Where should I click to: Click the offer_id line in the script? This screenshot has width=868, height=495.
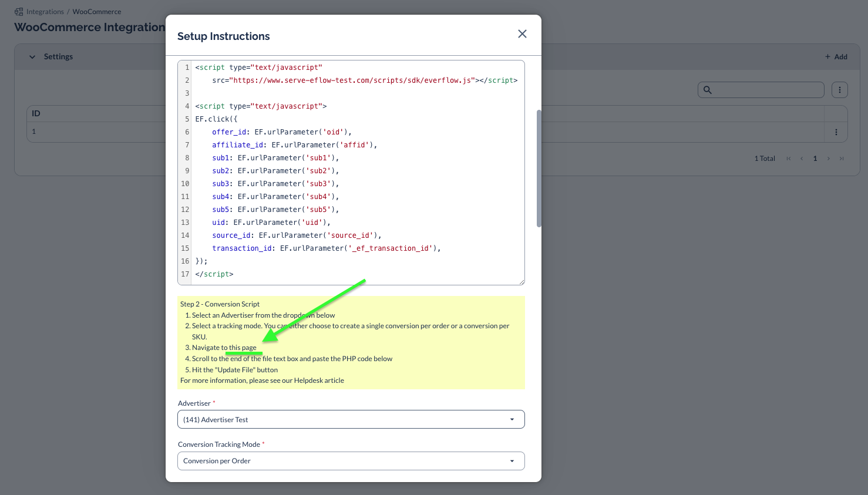click(282, 132)
